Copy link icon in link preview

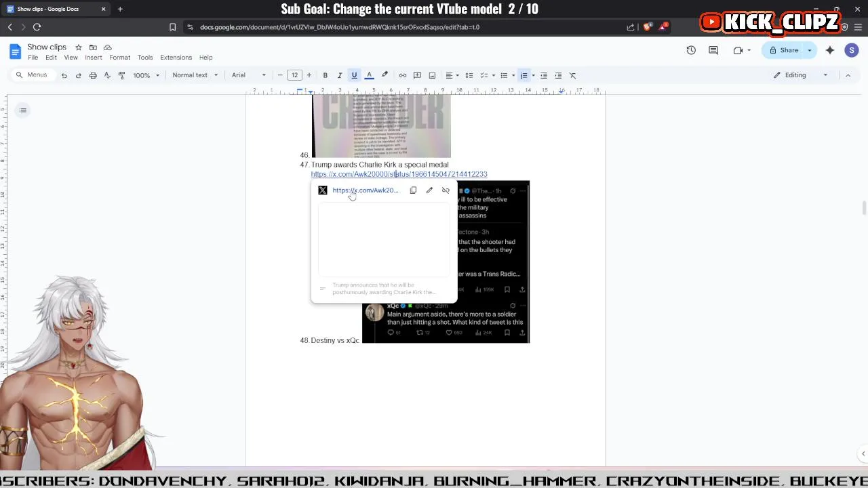tap(413, 190)
